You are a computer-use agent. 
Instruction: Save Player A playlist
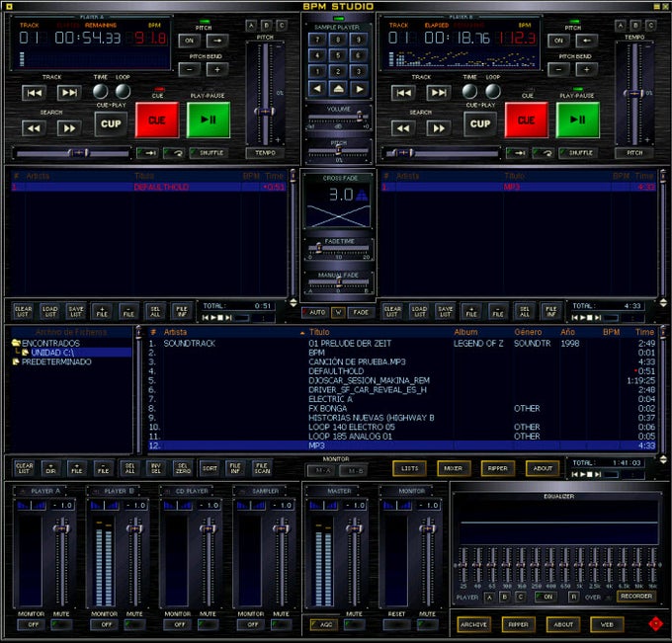pyautogui.click(x=76, y=311)
